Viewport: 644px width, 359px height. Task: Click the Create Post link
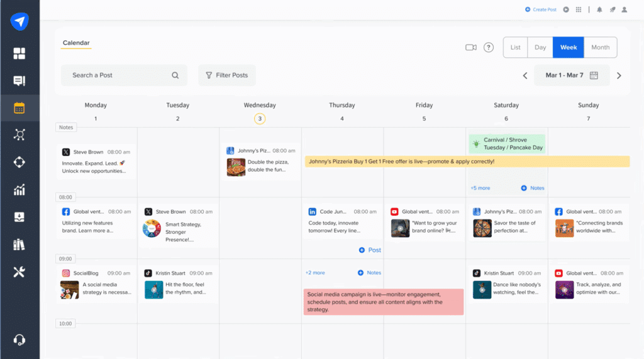click(x=541, y=9)
